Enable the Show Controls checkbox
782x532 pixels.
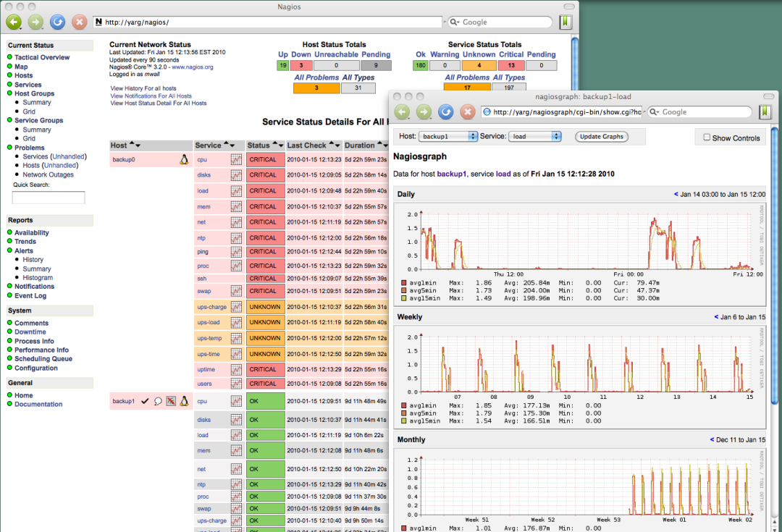(x=707, y=137)
